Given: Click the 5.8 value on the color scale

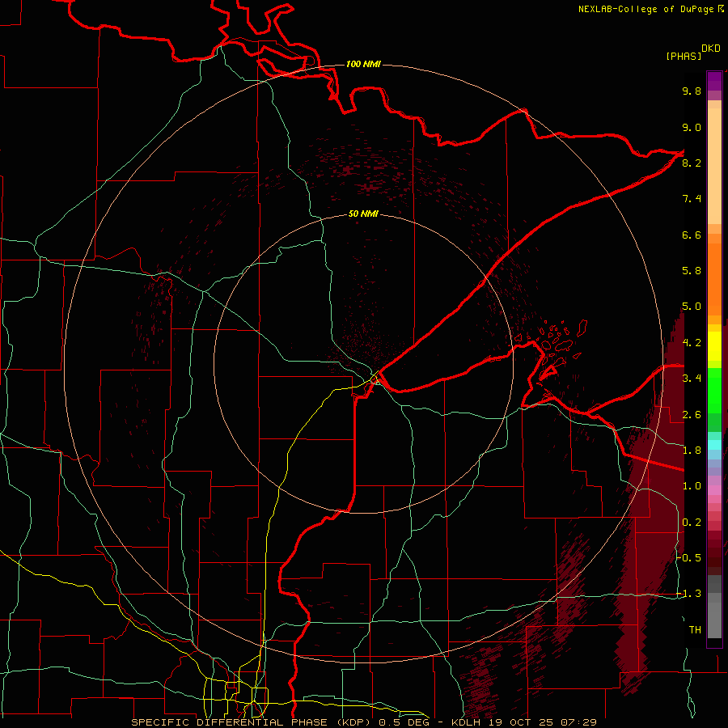Looking at the screenshot, I should [x=692, y=271].
